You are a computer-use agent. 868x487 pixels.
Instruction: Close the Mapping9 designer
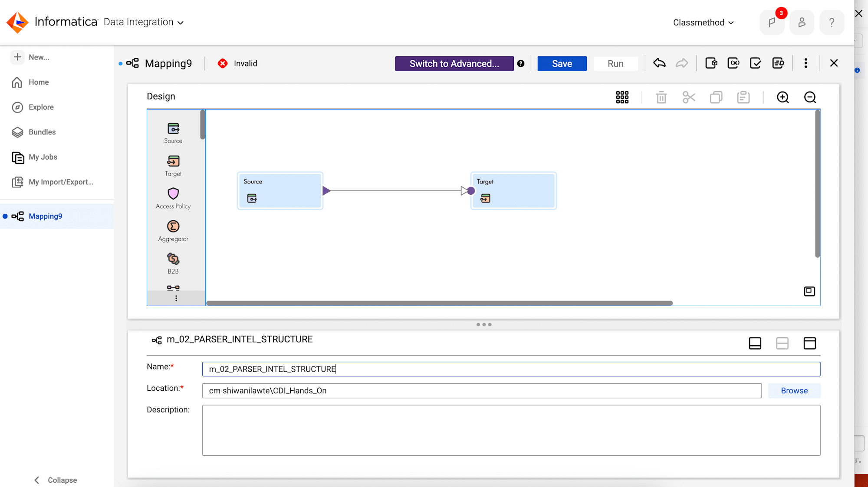[x=834, y=63]
